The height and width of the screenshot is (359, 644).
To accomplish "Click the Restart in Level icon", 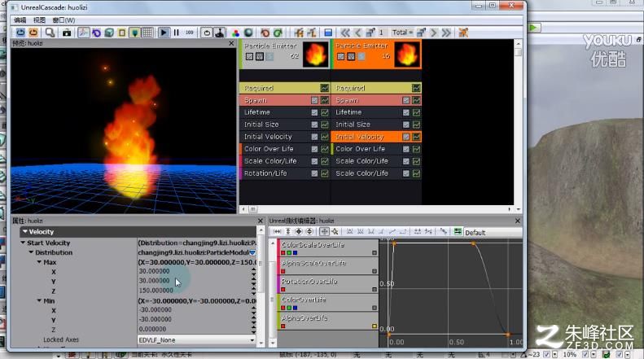I will click(x=33, y=33).
